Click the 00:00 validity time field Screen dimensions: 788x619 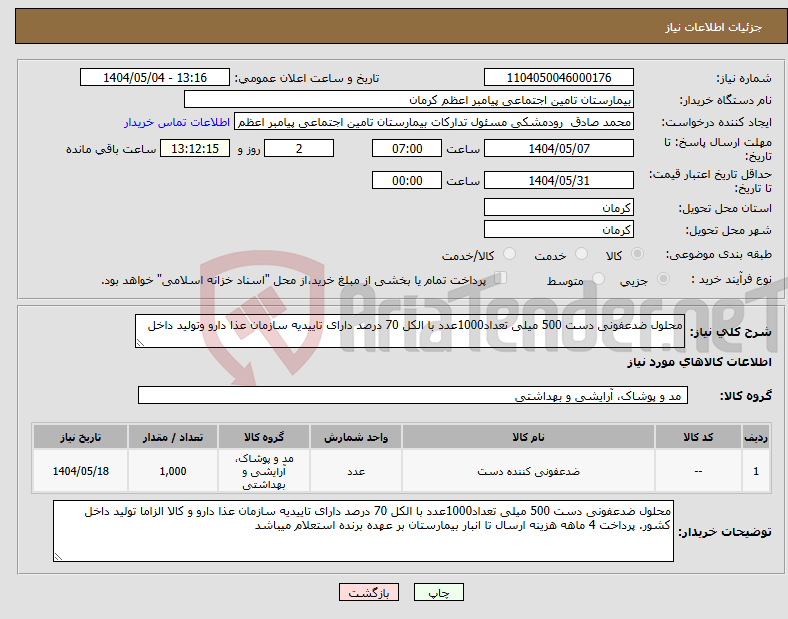point(407,180)
